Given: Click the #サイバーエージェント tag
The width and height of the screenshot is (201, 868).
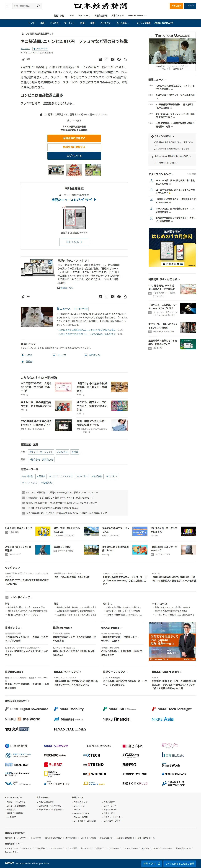Looking at the screenshot, I should [41, 452].
